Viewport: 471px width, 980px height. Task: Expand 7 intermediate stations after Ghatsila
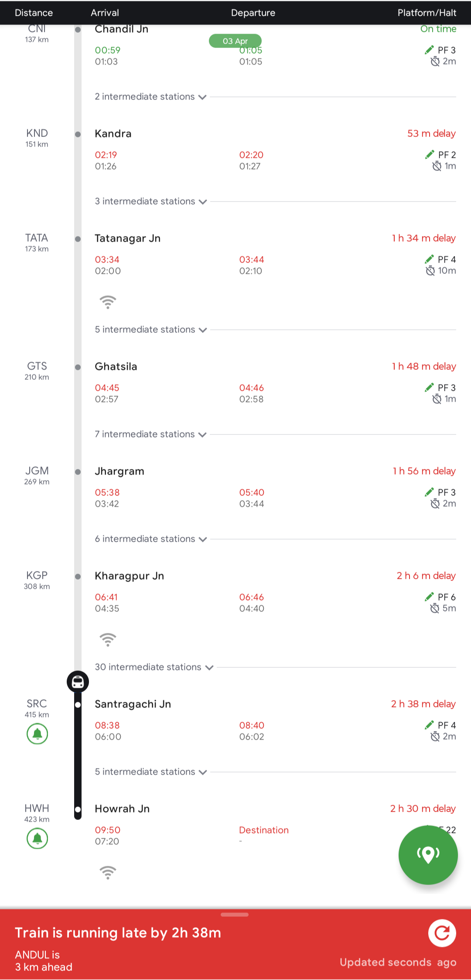[x=150, y=434]
